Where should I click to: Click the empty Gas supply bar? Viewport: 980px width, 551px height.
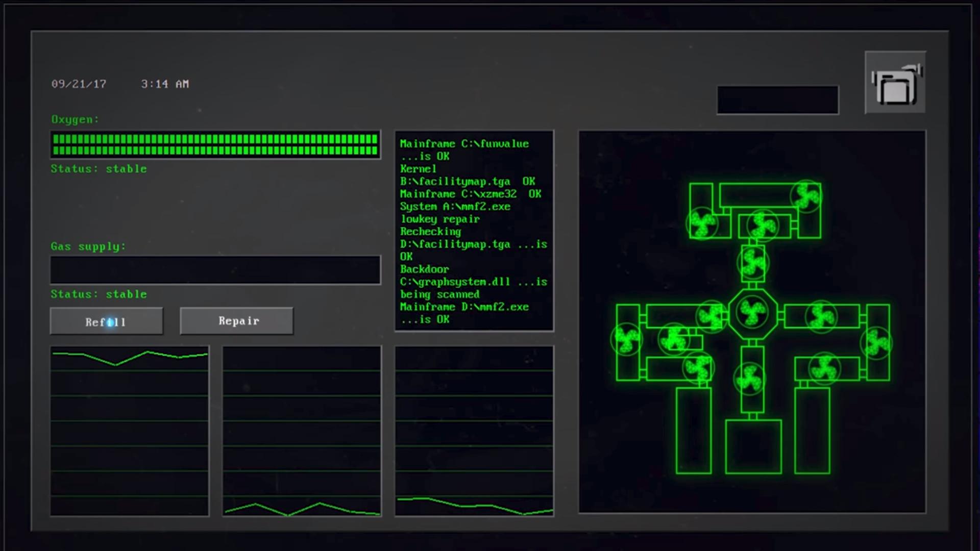pyautogui.click(x=215, y=270)
